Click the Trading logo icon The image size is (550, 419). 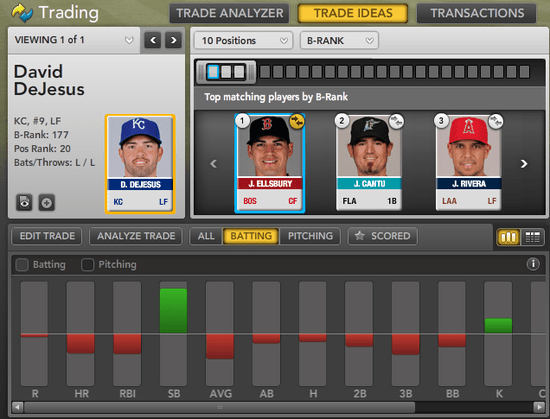[x=22, y=13]
